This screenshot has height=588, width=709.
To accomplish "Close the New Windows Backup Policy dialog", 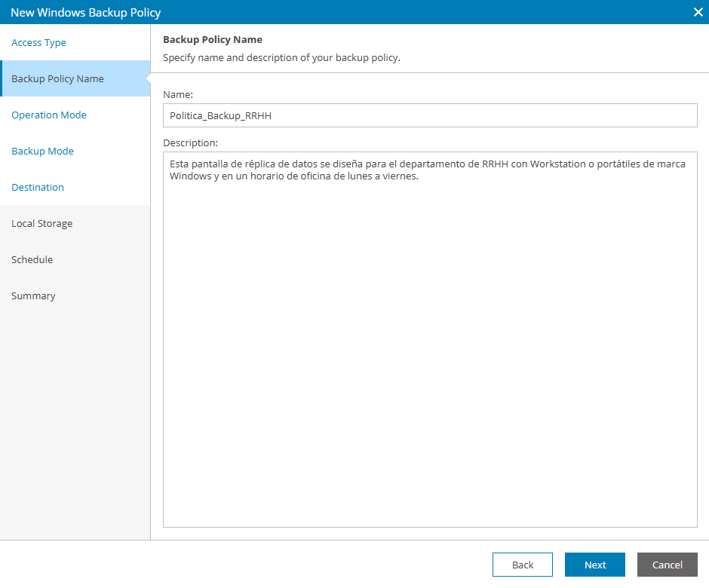I will click(x=698, y=12).
